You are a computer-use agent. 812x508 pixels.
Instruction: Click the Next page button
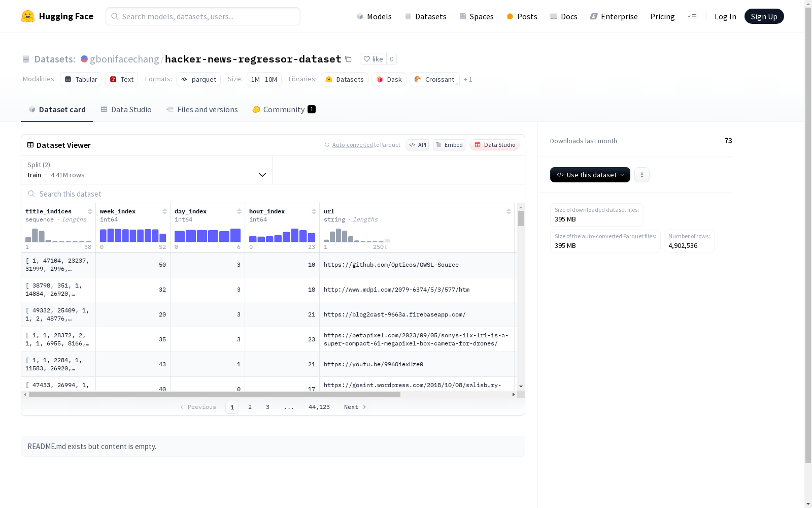pos(355,407)
